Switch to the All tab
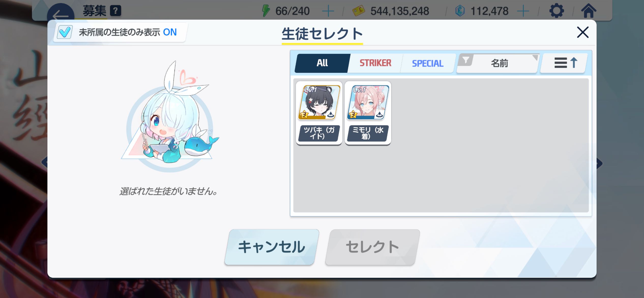The width and height of the screenshot is (644, 298). [x=322, y=63]
